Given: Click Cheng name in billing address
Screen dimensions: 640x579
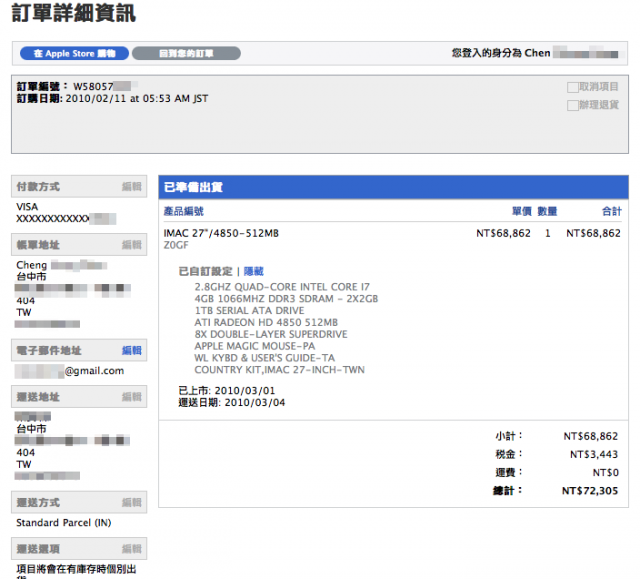Looking at the screenshot, I should pyautogui.click(x=31, y=265).
